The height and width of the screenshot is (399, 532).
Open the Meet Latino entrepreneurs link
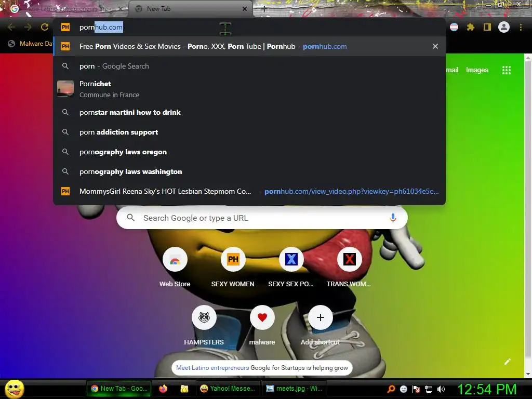click(212, 368)
